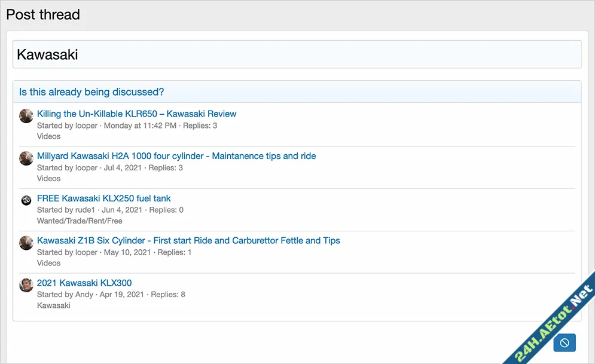Open the Kawasaki Z1B Six Cylinder thread
Image resolution: width=595 pixels, height=364 pixels.
(188, 240)
